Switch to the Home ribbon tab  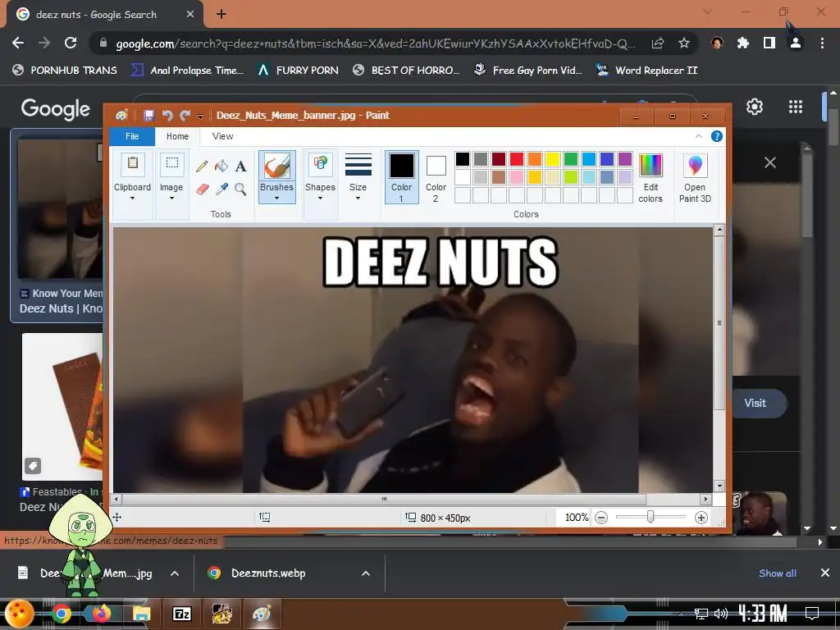coord(177,136)
